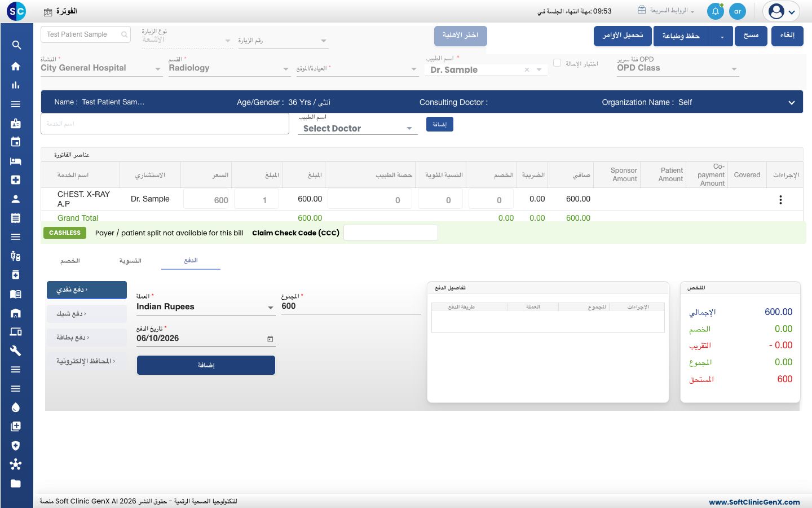Open the OPD Class dropdown
Screen dimensions: 812x508
click(x=678, y=68)
